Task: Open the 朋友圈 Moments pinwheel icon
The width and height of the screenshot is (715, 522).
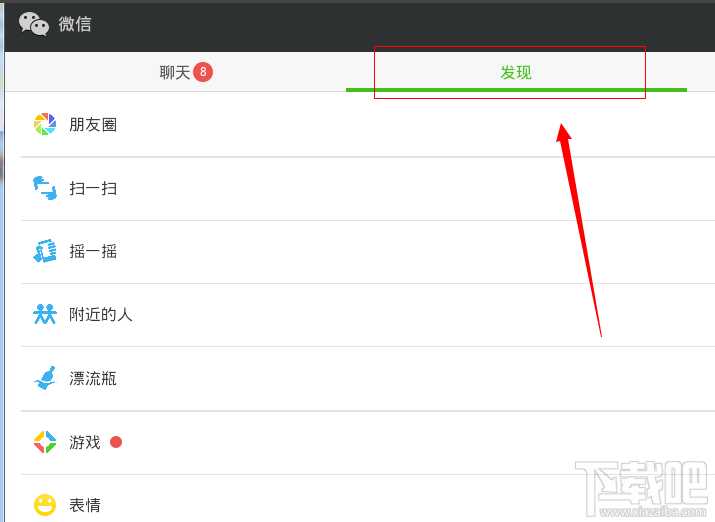Action: coord(45,124)
